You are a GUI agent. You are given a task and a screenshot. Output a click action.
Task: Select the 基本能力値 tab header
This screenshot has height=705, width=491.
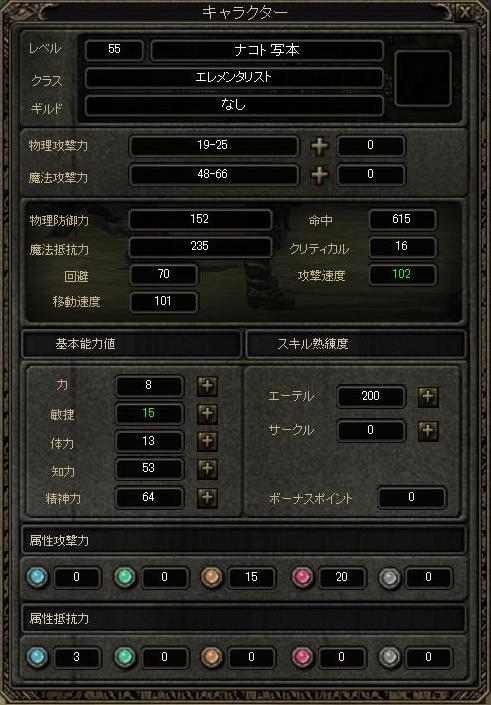click(x=131, y=344)
